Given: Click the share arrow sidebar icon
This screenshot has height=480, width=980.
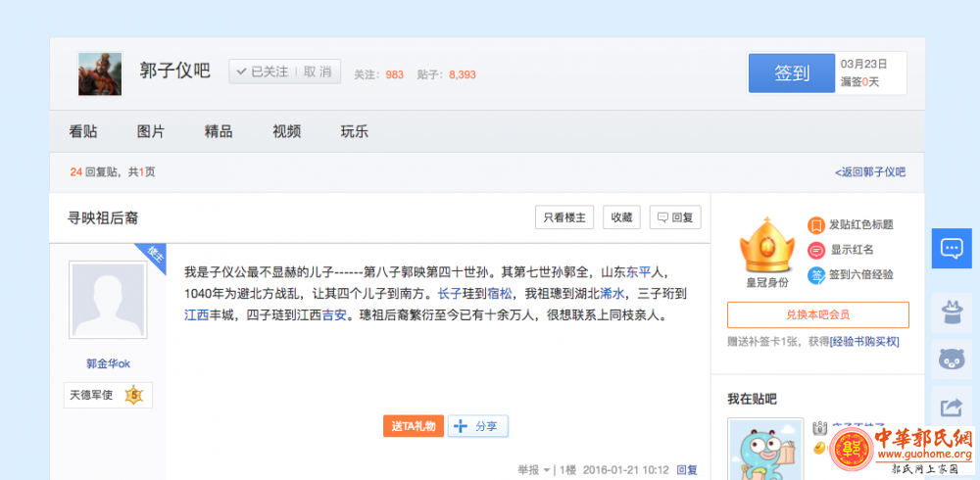Looking at the screenshot, I should pos(951,408).
